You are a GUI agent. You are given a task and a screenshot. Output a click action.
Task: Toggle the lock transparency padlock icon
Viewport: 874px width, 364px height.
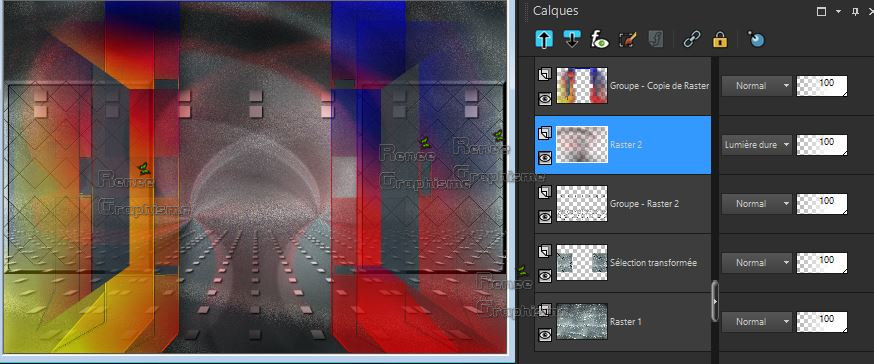(720, 40)
